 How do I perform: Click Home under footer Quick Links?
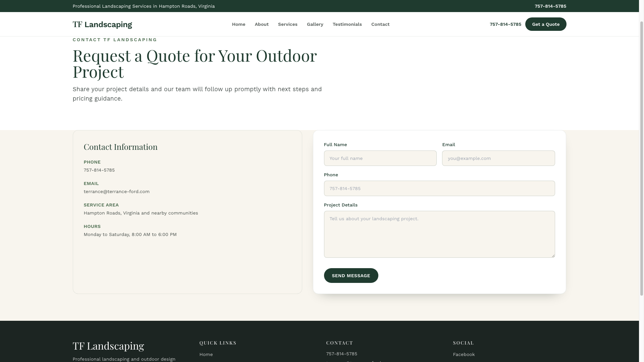pos(206,354)
